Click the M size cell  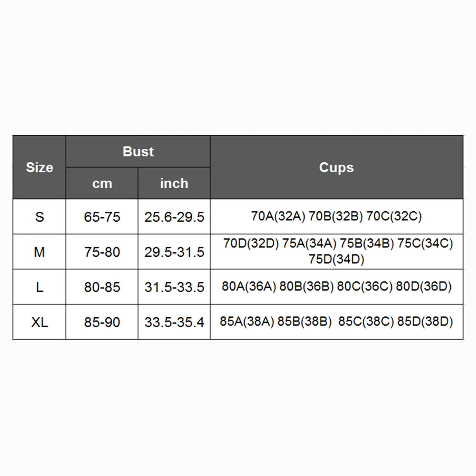point(39,252)
